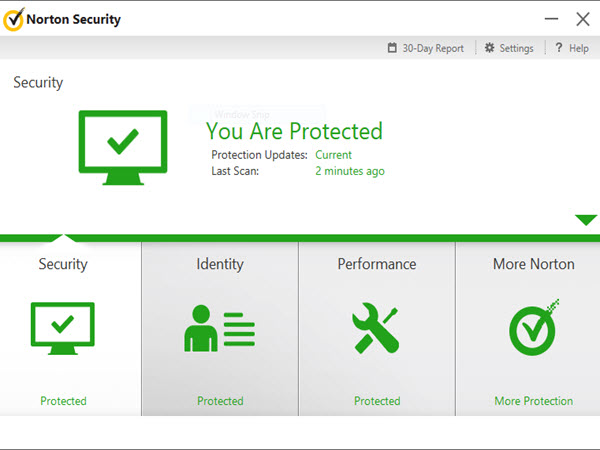Open the Help menu text
600x450 pixels.
[x=579, y=48]
